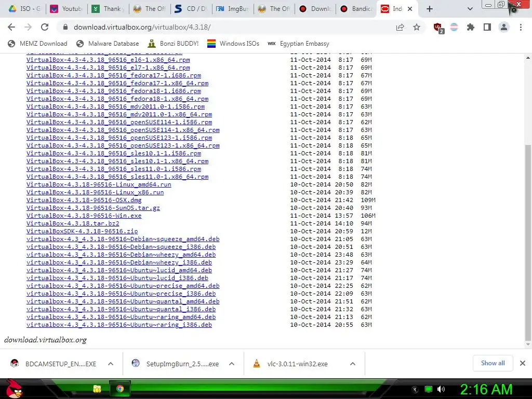The height and width of the screenshot is (399, 532).
Task: Switch to the ImgBurn tab
Action: click(233, 9)
